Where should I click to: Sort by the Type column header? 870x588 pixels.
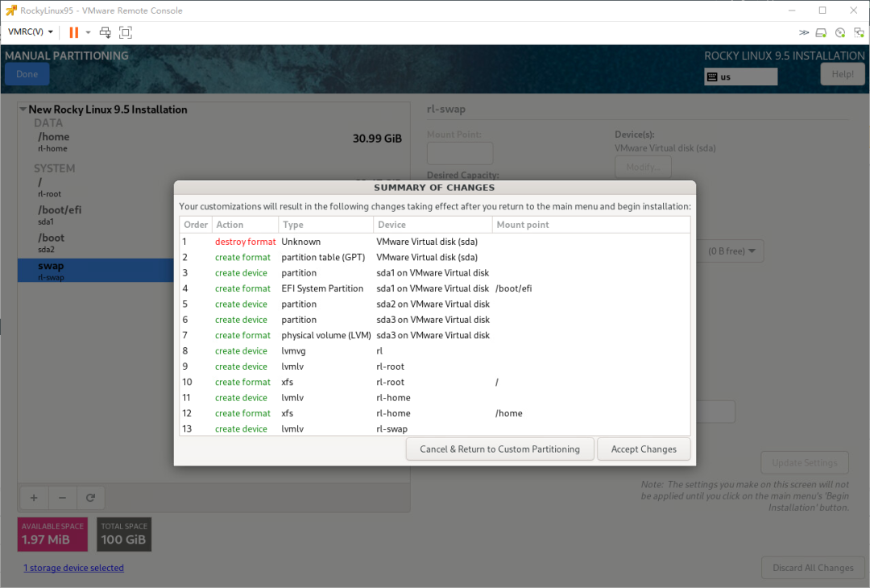[x=325, y=225]
